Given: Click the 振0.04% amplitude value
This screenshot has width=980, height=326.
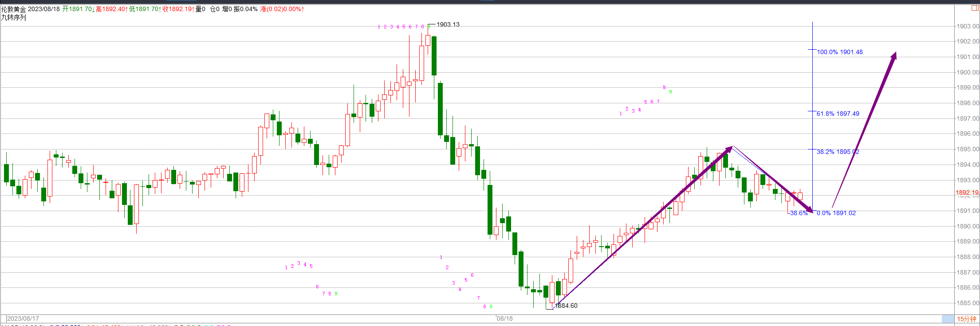Looking at the screenshot, I should (x=246, y=9).
